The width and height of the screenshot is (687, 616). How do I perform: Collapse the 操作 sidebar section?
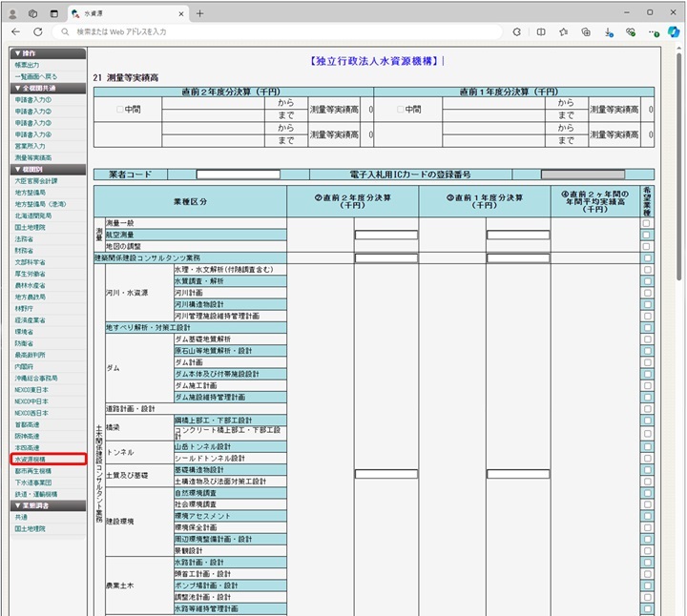(48, 53)
